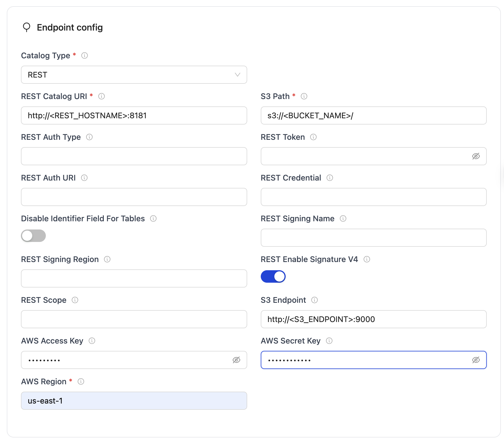
Task: Reveal the AWS Secret Key value
Action: 476,360
